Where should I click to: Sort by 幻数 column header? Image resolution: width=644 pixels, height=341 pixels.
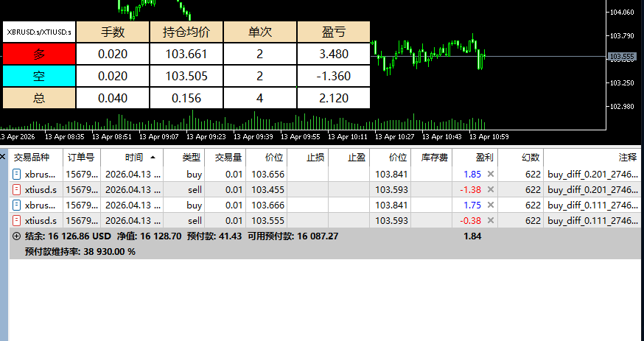pyautogui.click(x=521, y=157)
